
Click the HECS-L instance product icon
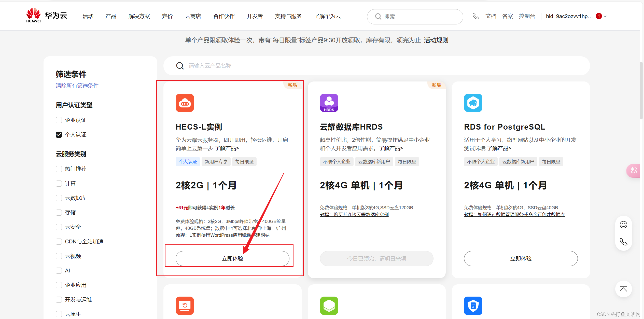tap(185, 103)
